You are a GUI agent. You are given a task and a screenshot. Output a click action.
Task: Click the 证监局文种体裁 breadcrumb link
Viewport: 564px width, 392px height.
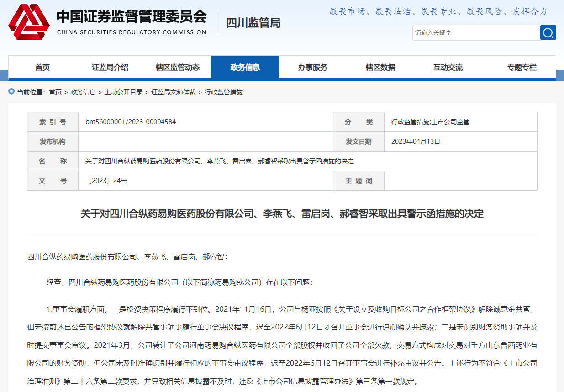pos(174,92)
